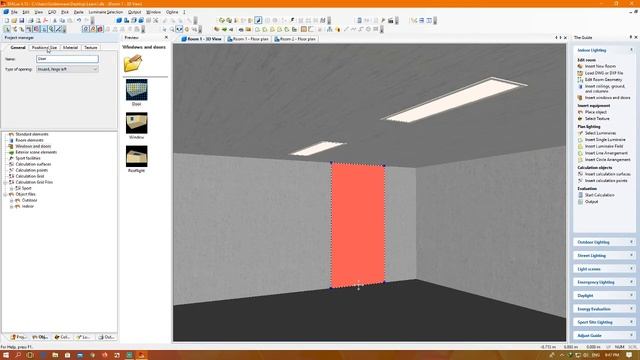Switch to the Material tab
This screenshot has width=640, height=360.
70,48
